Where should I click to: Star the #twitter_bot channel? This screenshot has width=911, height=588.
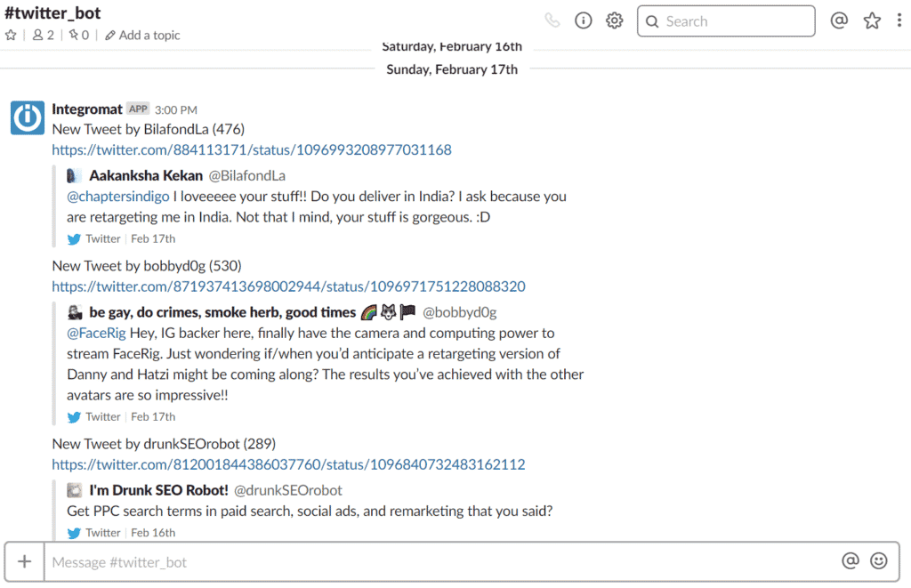click(11, 36)
